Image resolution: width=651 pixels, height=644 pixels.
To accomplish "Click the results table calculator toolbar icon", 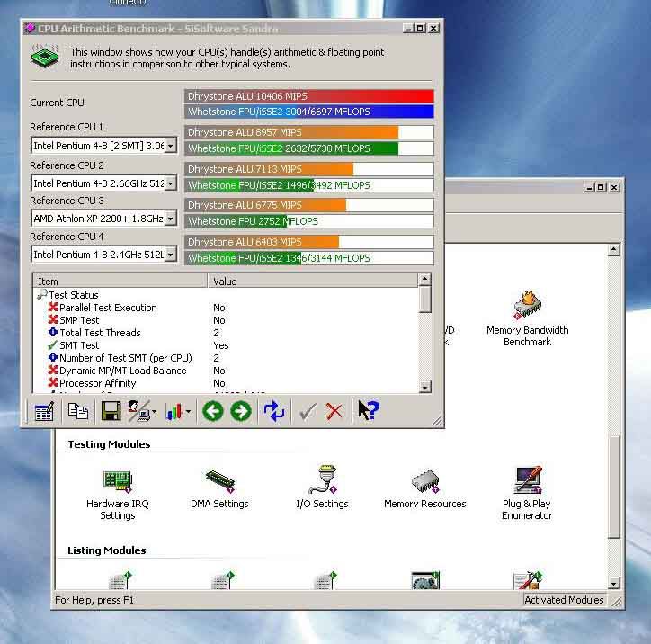I will click(44, 411).
